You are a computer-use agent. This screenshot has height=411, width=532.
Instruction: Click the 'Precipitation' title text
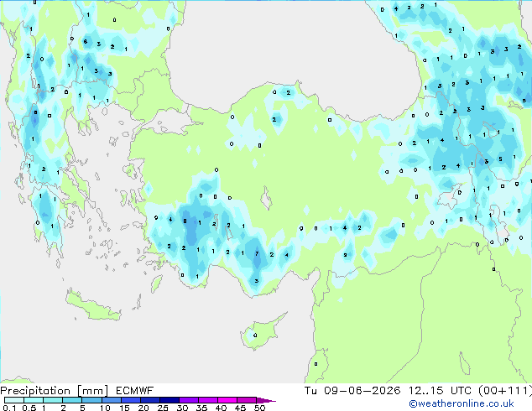[x=35, y=391]
